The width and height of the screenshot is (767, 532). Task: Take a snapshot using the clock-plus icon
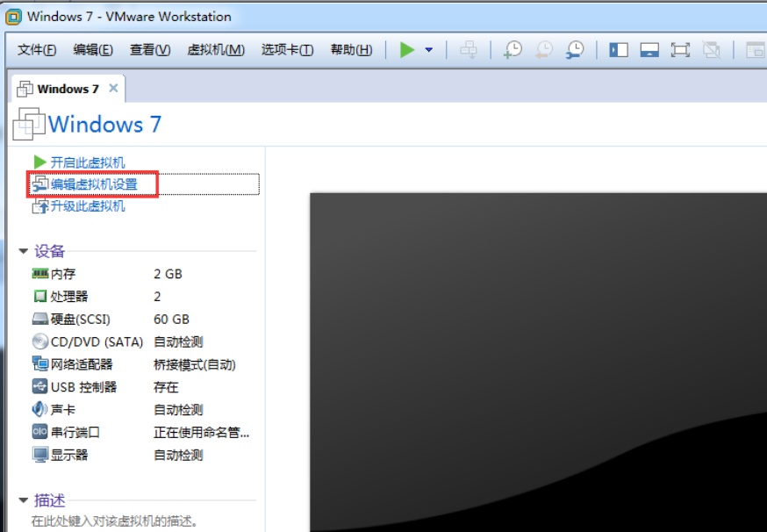tap(513, 49)
